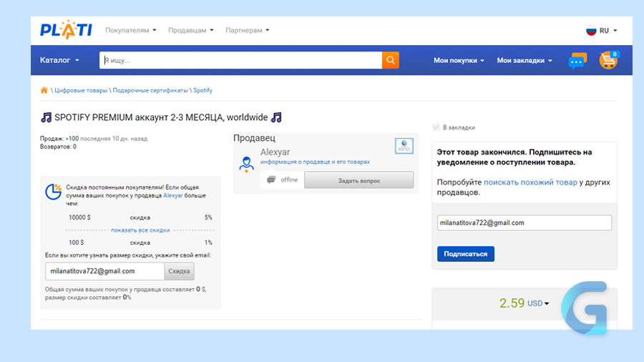Click the subscription email input field
Screen dimensions: 644x362
[524, 223]
